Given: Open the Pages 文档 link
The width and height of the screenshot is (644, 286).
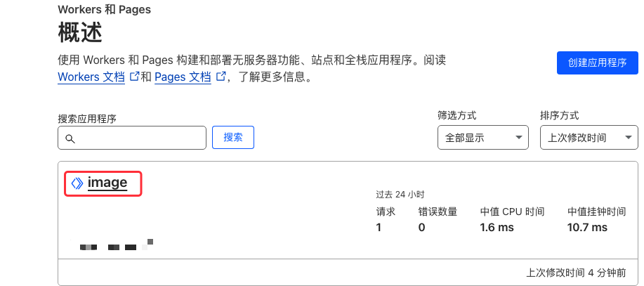Looking at the screenshot, I should pyautogui.click(x=183, y=77).
